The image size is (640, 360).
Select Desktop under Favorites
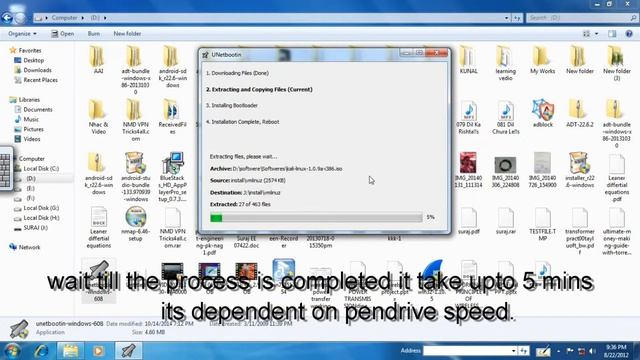point(29,60)
